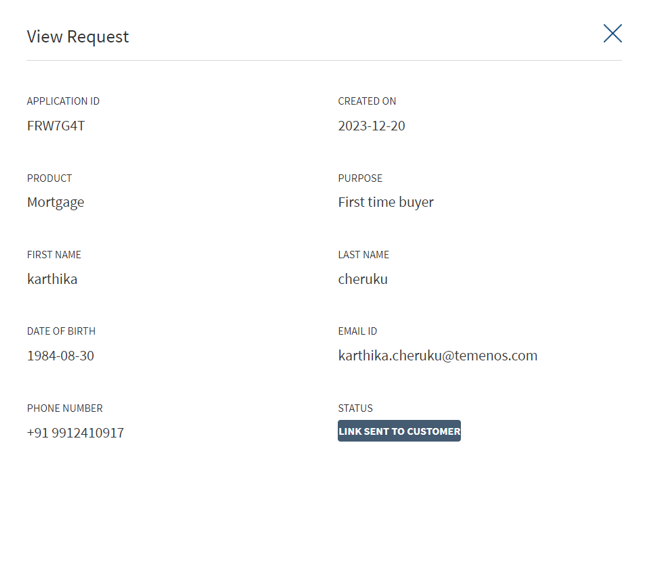Select application ID value FRW7G4T
653x564 pixels.
coord(56,126)
